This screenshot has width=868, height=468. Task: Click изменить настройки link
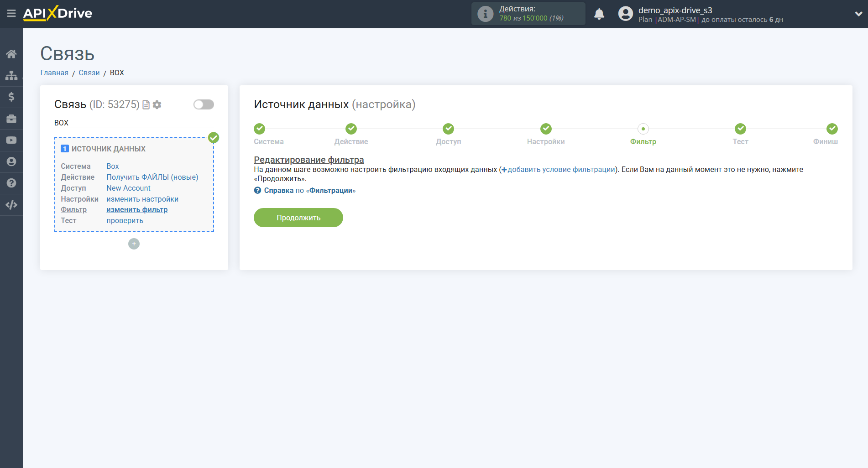[142, 199]
